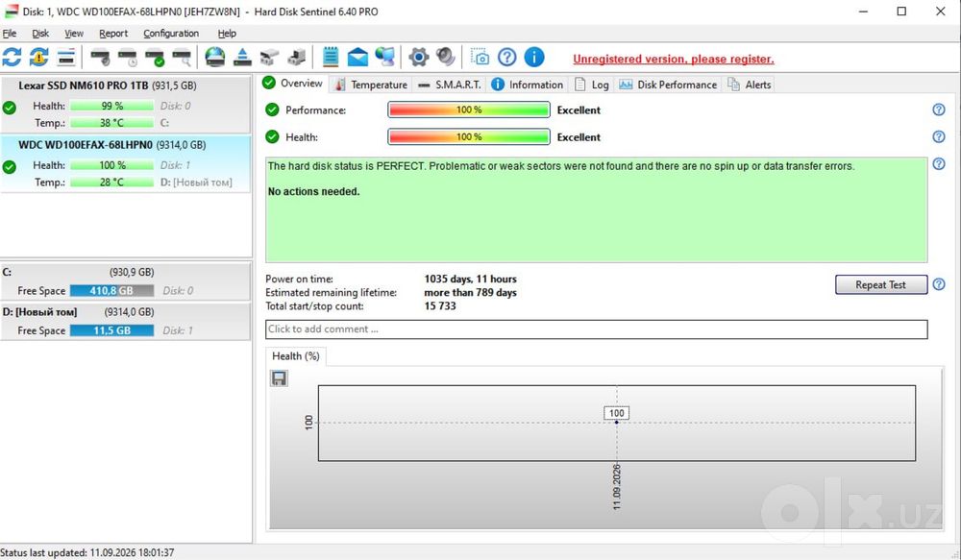Click the question mark help toolbar icon

pyautogui.click(x=506, y=57)
